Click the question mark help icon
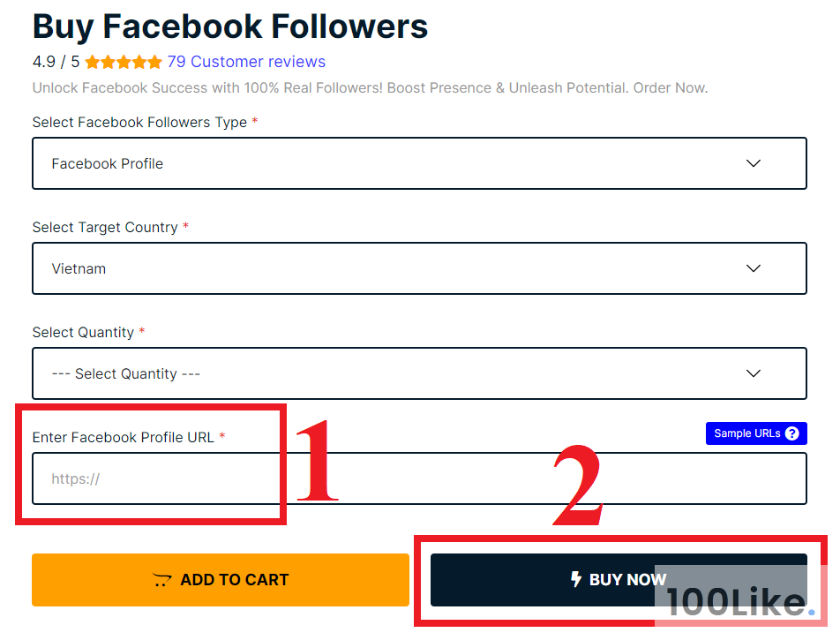The height and width of the screenshot is (640, 840). [x=791, y=433]
